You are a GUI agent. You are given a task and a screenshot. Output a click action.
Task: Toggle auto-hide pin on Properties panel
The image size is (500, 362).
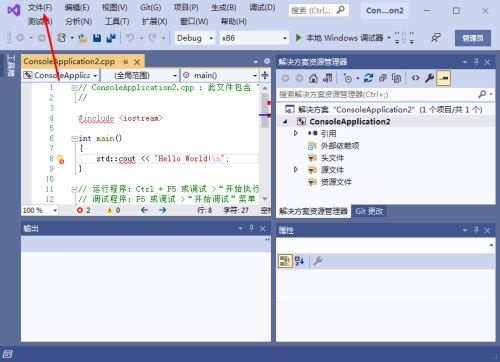[x=476, y=230]
